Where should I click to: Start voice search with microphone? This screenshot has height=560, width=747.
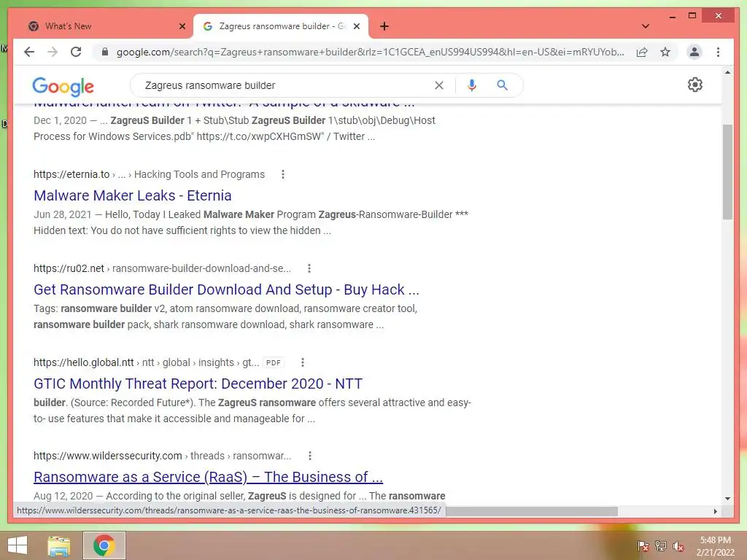(x=472, y=85)
